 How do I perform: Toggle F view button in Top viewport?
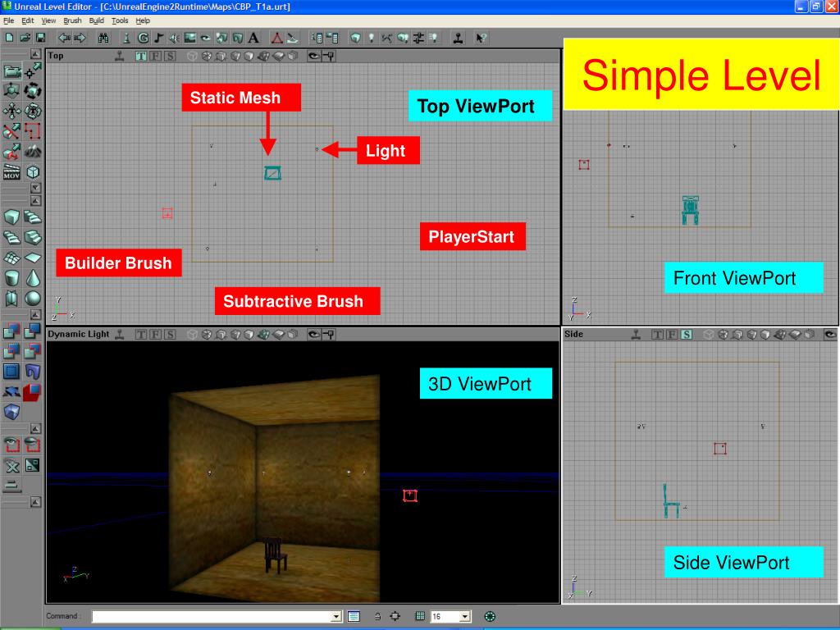point(155,56)
